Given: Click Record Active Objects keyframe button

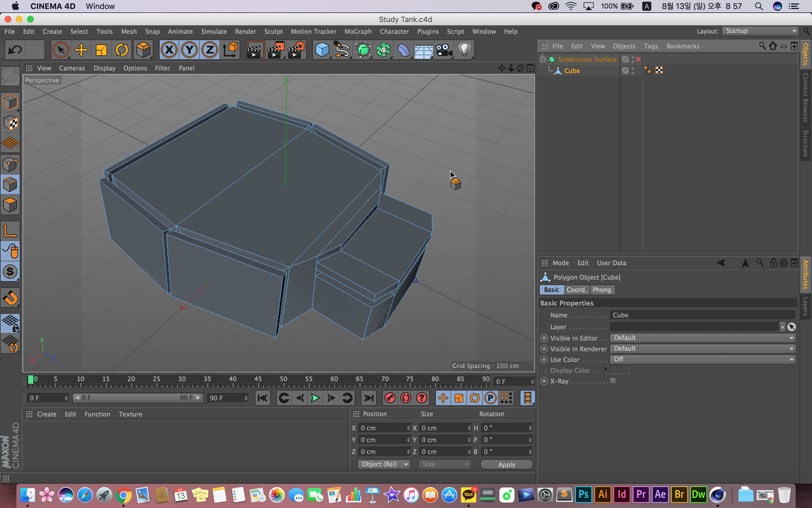Looking at the screenshot, I should coord(390,398).
